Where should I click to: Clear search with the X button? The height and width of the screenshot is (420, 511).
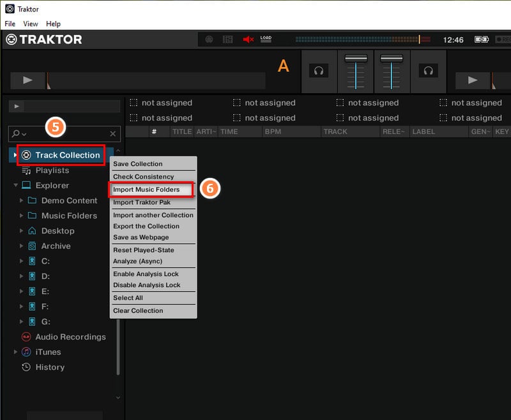click(113, 134)
